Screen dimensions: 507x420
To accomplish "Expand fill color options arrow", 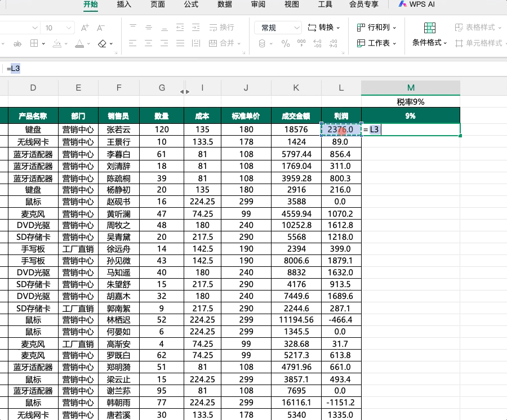I will (x=66, y=43).
